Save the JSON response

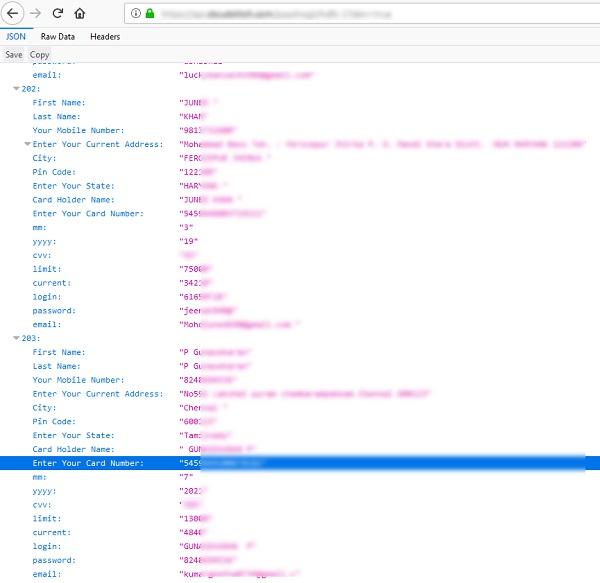pyautogui.click(x=14, y=55)
